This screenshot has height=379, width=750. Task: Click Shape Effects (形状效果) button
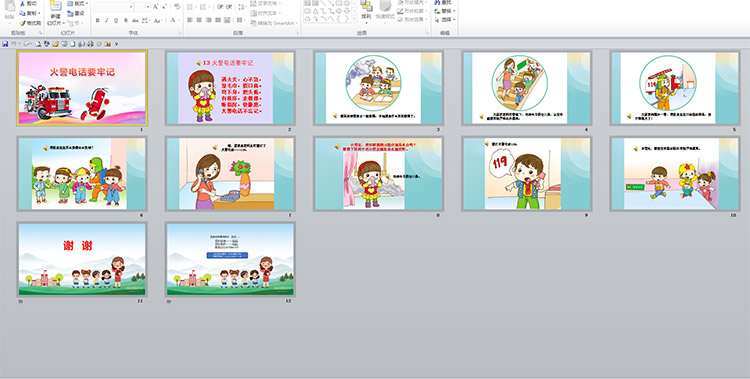point(412,19)
